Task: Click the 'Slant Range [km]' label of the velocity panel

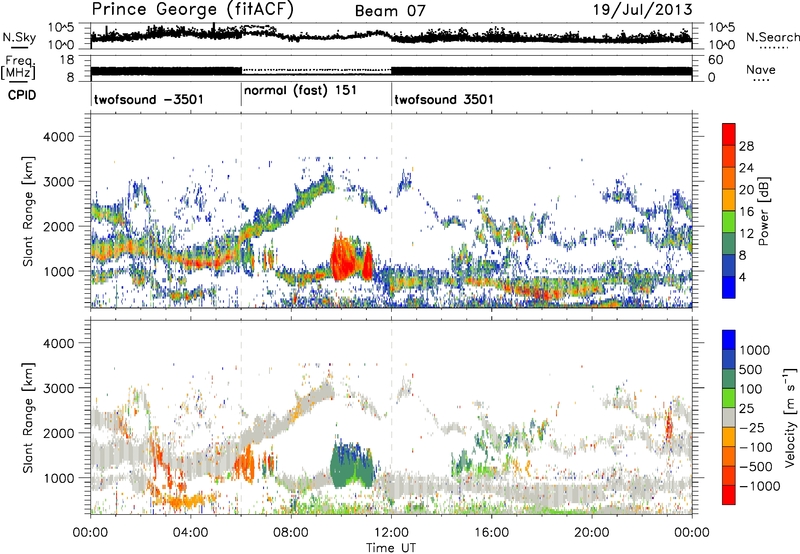Action: pos(29,418)
